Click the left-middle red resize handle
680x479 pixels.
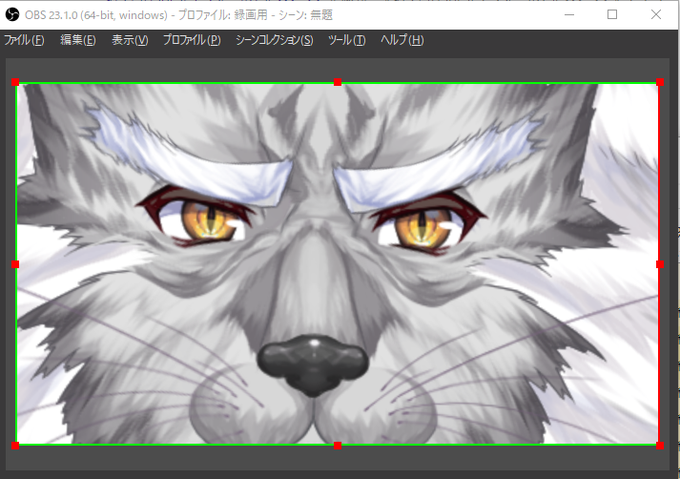pyautogui.click(x=15, y=264)
